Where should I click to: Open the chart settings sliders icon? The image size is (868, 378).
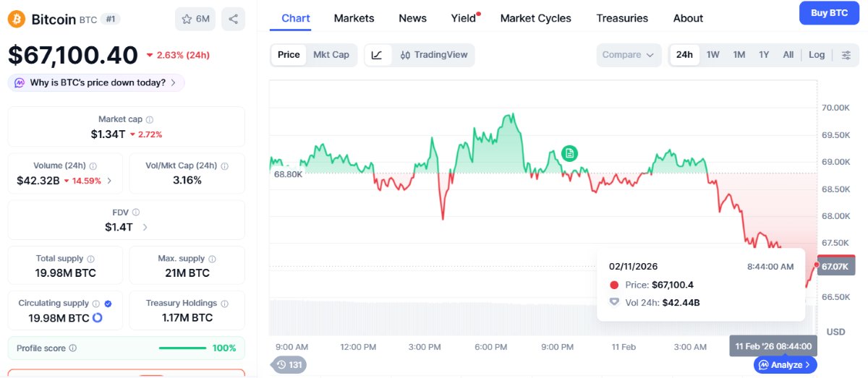(x=846, y=55)
